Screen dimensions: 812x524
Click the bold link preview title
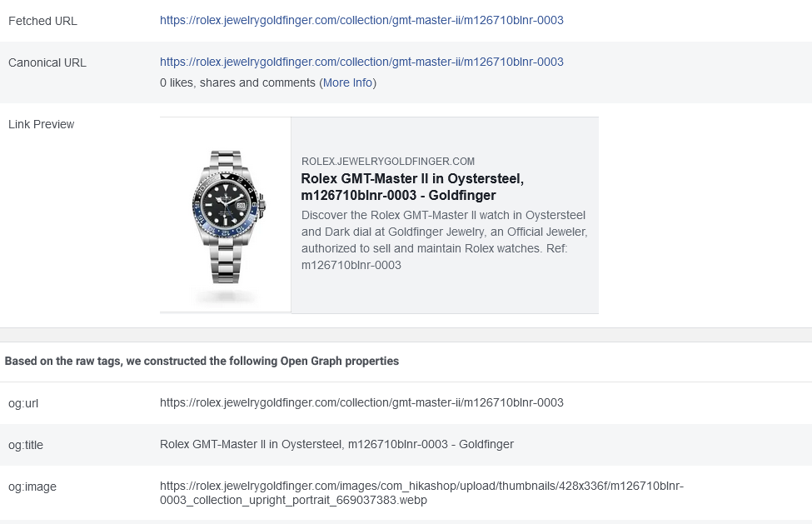tap(412, 187)
